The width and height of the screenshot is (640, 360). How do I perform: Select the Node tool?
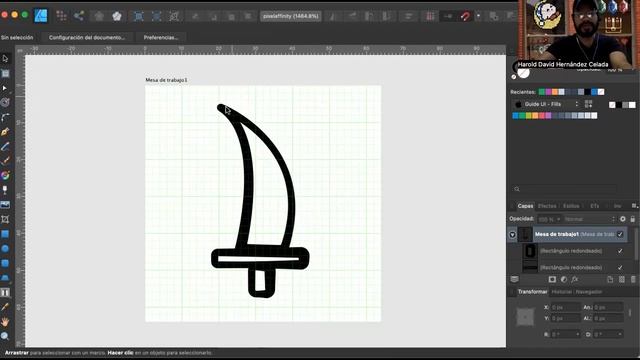point(5,88)
